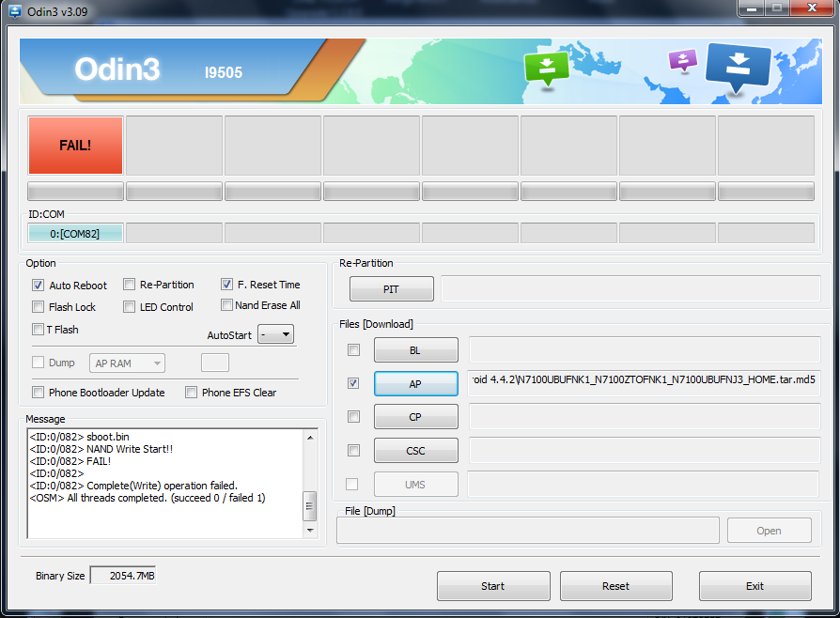This screenshot has height=618, width=840.
Task: Check the BL file checkbox
Action: tap(353, 350)
